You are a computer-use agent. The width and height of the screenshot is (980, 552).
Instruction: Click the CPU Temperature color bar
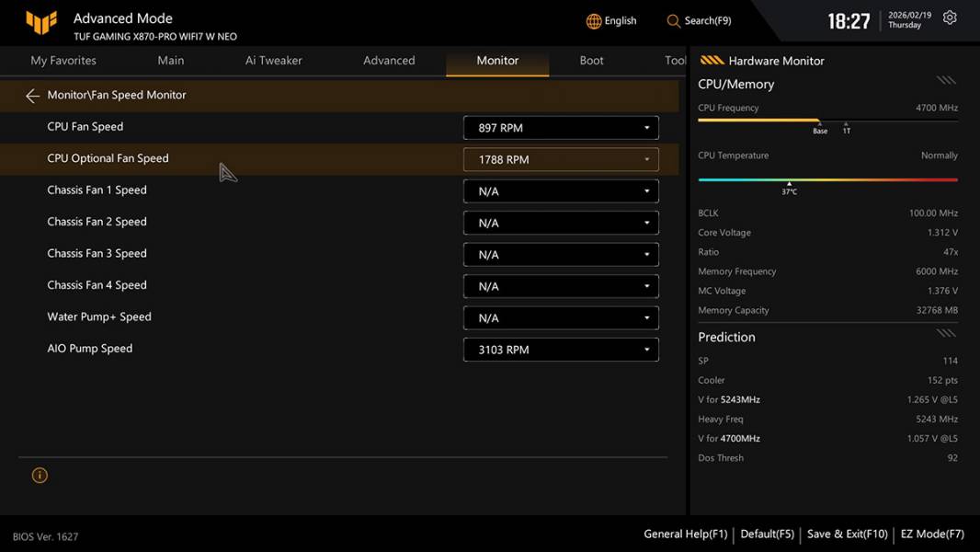pos(827,179)
